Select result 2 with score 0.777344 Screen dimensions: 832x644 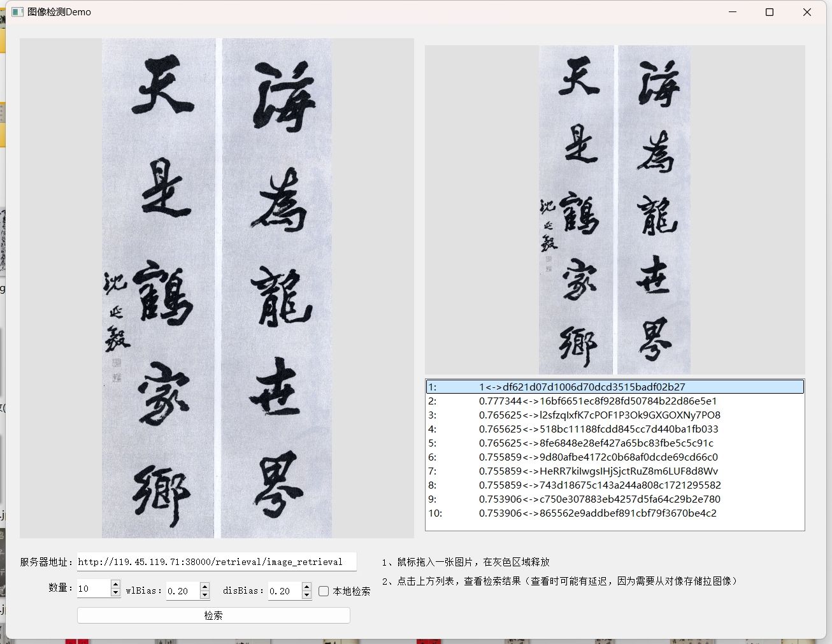pyautogui.click(x=615, y=401)
